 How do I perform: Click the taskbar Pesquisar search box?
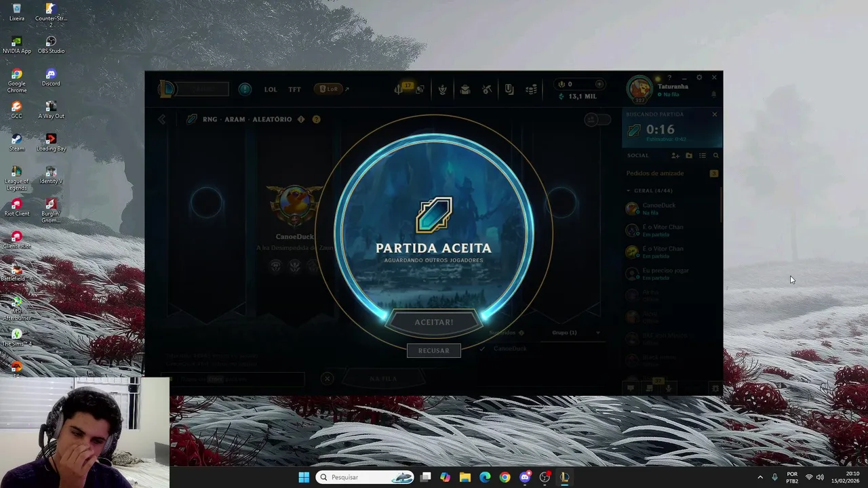pyautogui.click(x=366, y=477)
